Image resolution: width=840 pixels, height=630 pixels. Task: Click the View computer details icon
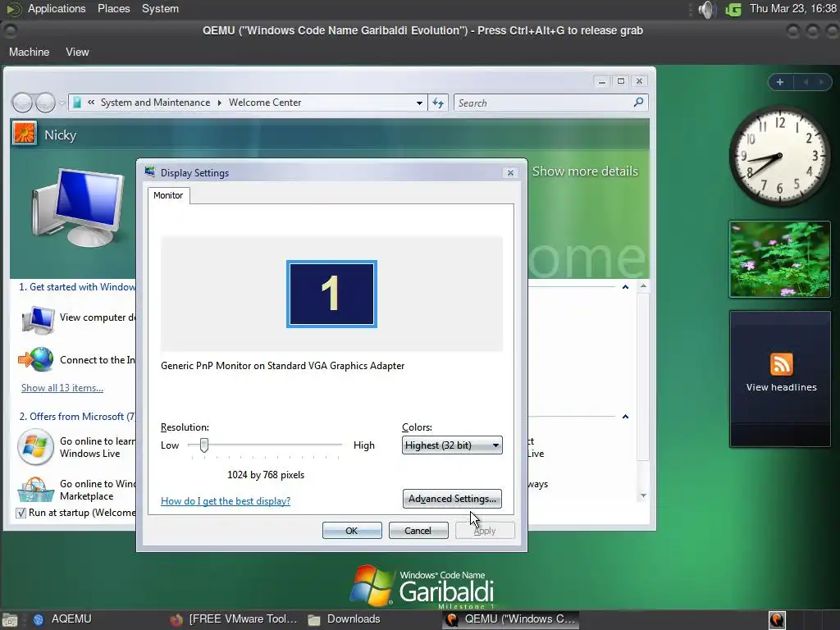click(38, 319)
